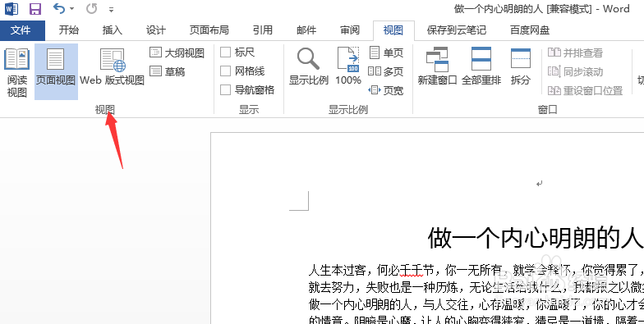The image size is (644, 324).
Task: Click 同步滚动 (Synchronous Scrolling)
Action: [575, 72]
